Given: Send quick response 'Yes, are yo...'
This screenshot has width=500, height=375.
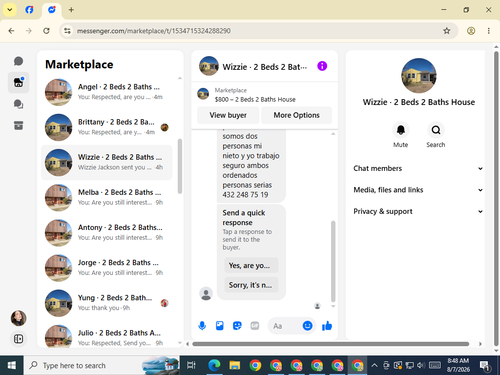Looking at the screenshot, I should pyautogui.click(x=251, y=265).
